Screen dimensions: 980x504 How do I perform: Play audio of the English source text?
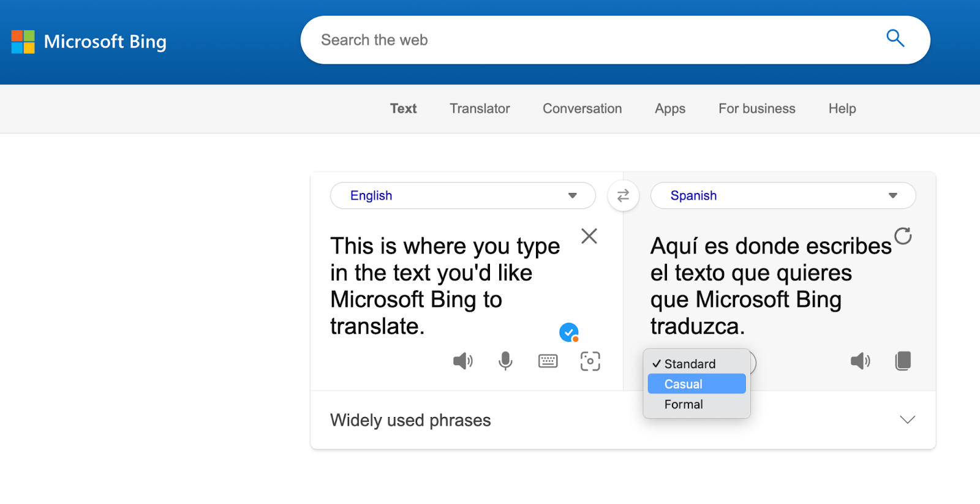click(x=462, y=361)
